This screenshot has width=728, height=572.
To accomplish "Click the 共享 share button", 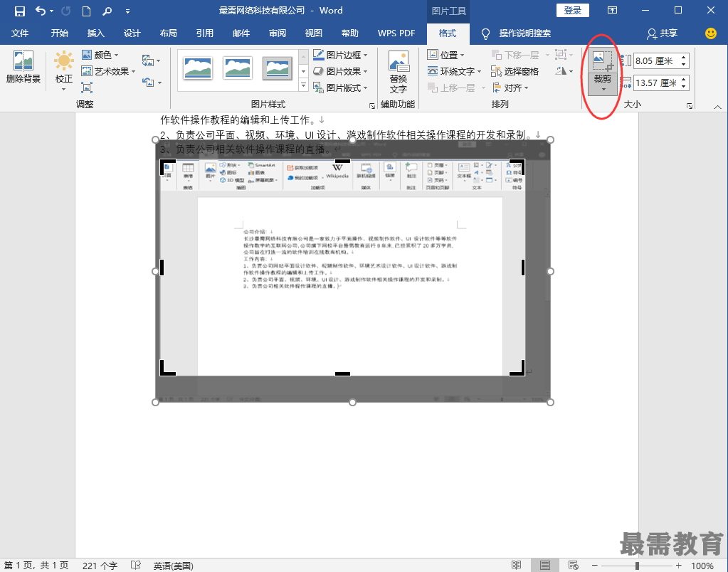I will [663, 33].
